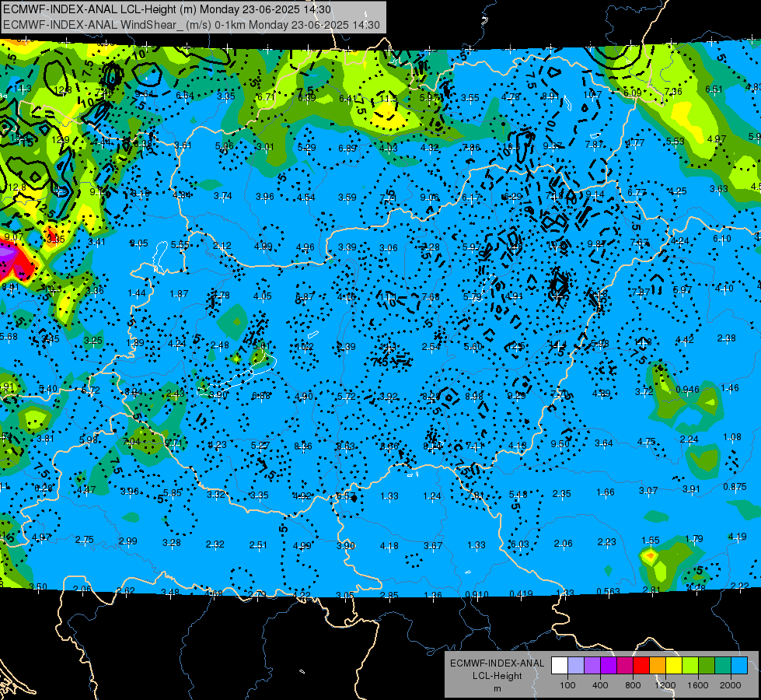Click the value 5.29 on map
The height and width of the screenshot is (700, 761).
(307, 147)
